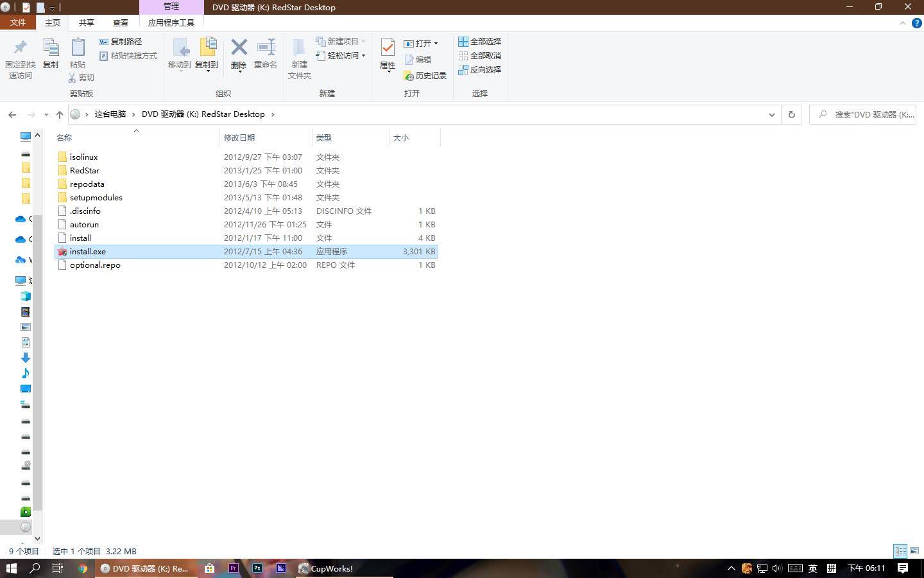Click This PC in the address path

click(x=110, y=114)
